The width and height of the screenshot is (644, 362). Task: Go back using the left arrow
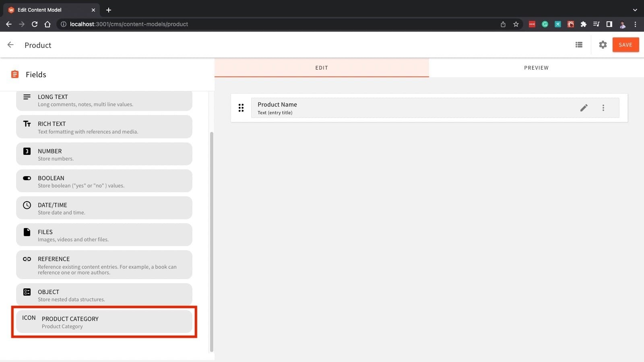(10, 45)
